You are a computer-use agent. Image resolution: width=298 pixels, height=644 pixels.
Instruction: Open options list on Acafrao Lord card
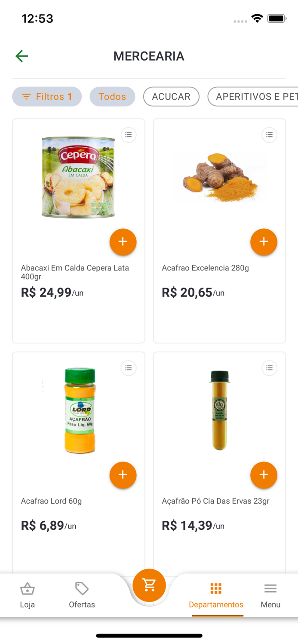point(128,368)
